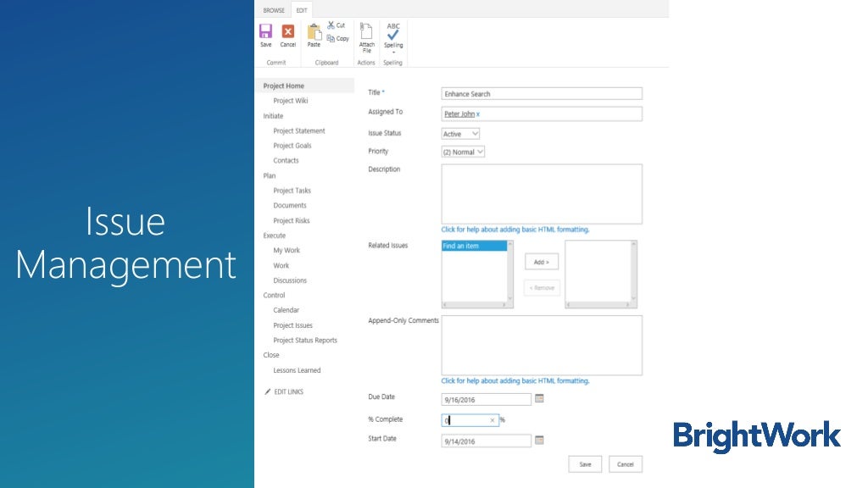Go to Project Statement page

[x=299, y=131]
